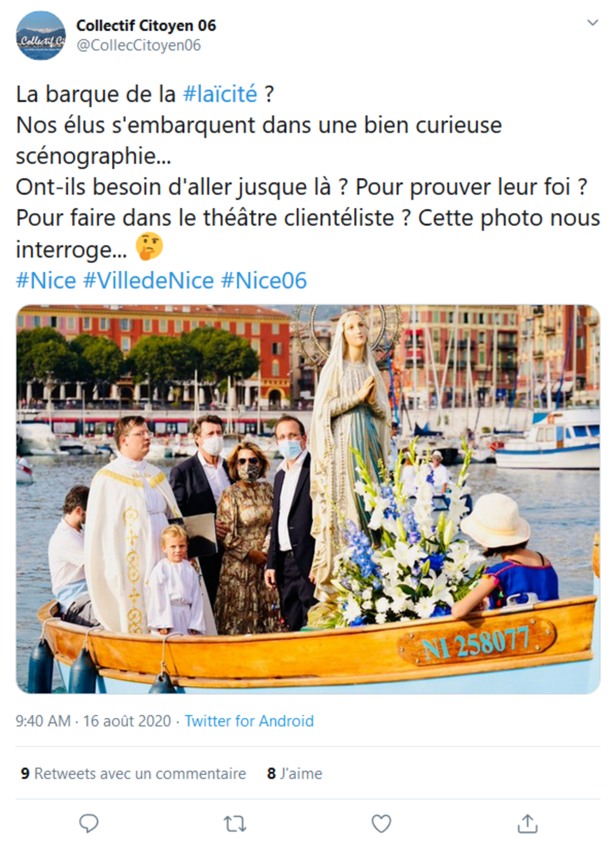
Task: Open the #Nice hashtag
Action: 46,280
